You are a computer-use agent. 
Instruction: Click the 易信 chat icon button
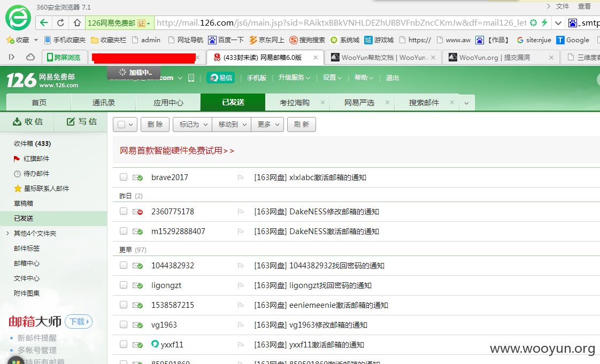tap(220, 78)
